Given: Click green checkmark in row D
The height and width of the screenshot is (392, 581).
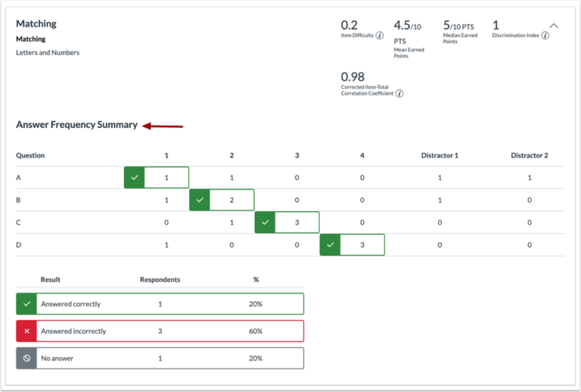Looking at the screenshot, I should pyautogui.click(x=330, y=244).
